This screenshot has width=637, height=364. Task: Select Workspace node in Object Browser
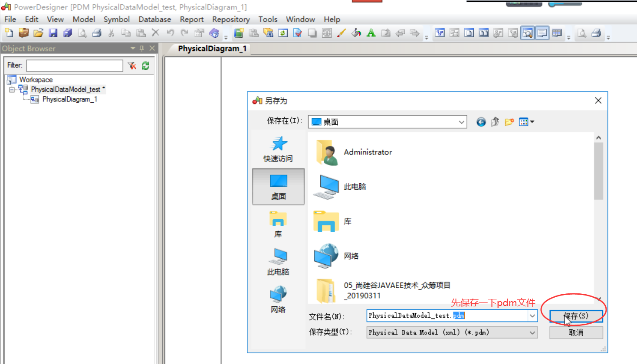tap(36, 80)
